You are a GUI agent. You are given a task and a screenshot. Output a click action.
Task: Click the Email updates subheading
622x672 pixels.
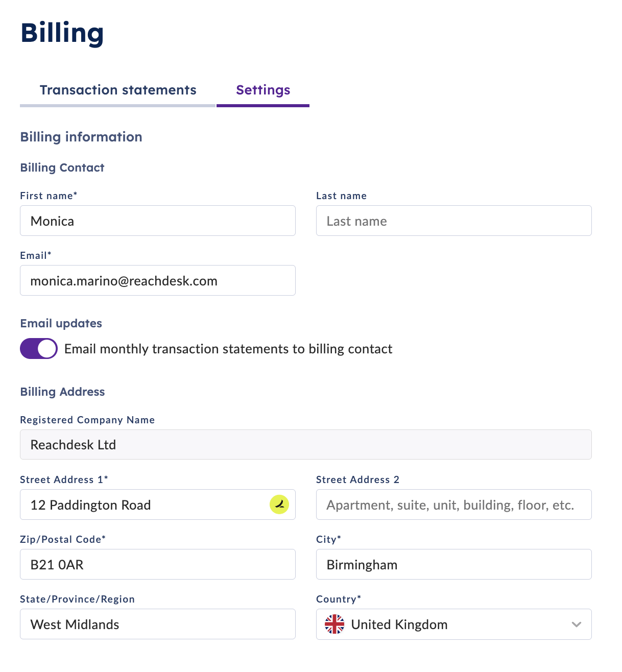pos(61,323)
